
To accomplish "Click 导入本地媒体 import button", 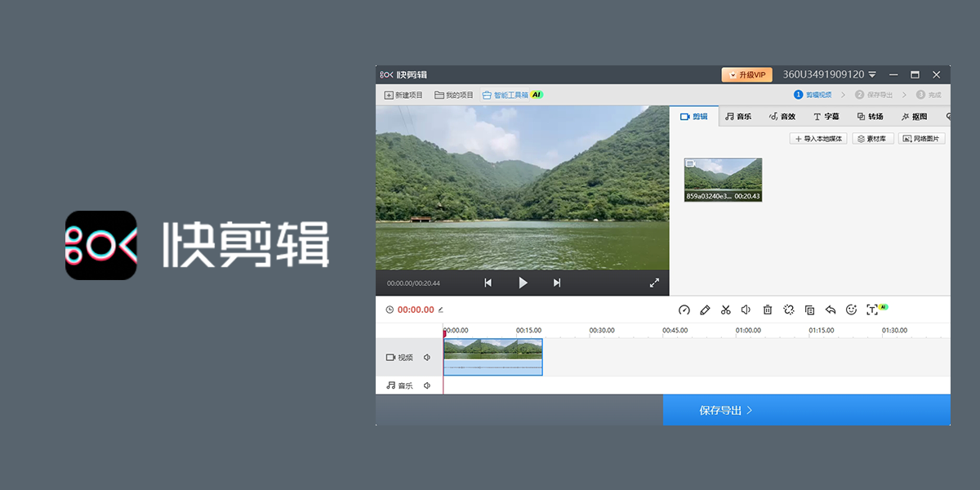I will tap(818, 139).
